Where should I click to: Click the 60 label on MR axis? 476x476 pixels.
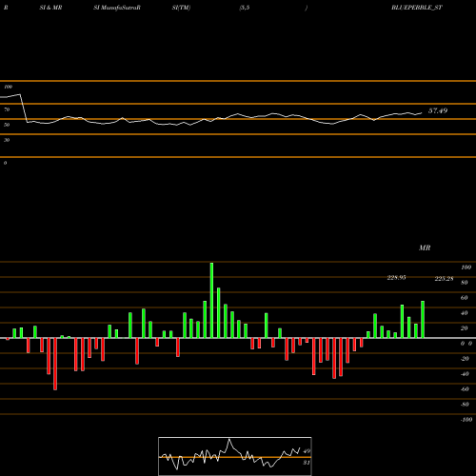coord(465,298)
